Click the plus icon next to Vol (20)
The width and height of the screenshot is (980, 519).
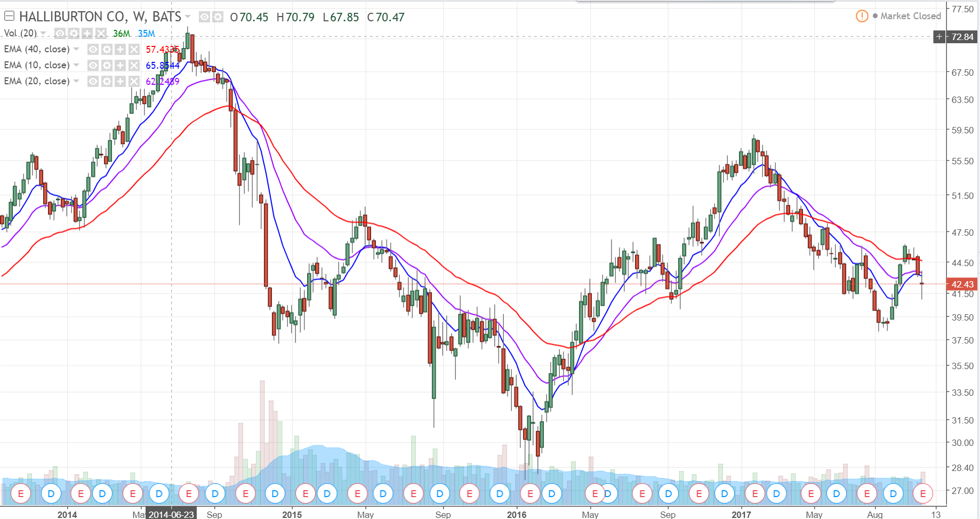[x=87, y=34]
